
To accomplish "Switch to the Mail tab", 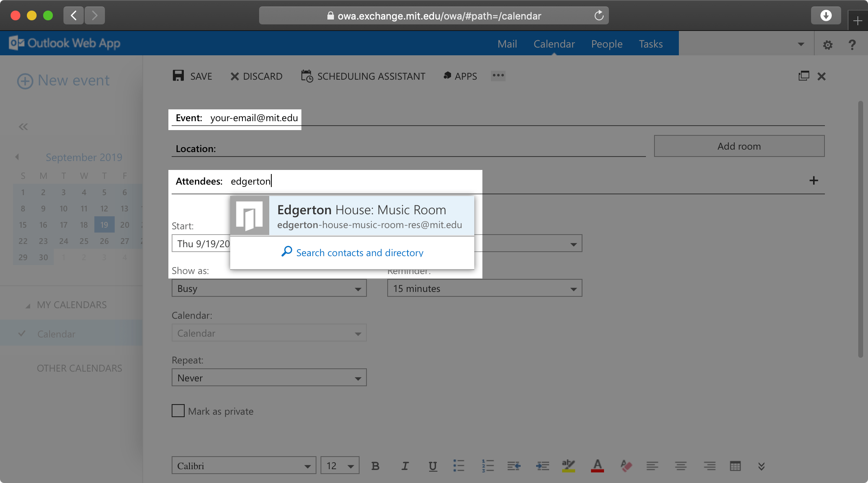I will pyautogui.click(x=507, y=44).
